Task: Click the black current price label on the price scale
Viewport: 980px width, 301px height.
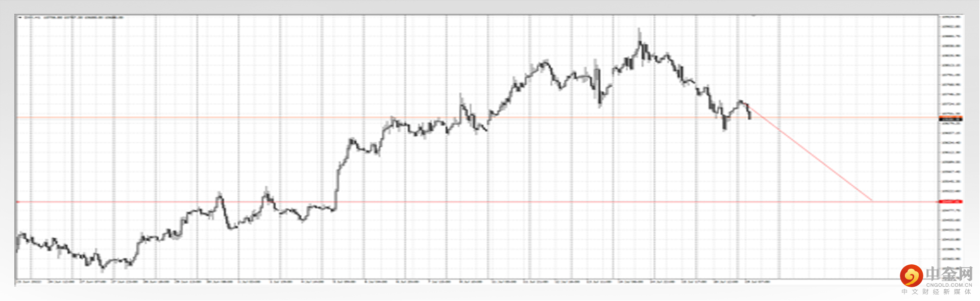Action: point(950,119)
